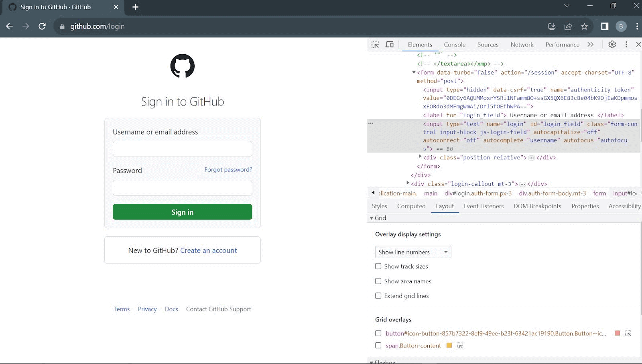Screen dimensions: 642x364
Task: Focus the Username or email address field
Action: point(183,149)
